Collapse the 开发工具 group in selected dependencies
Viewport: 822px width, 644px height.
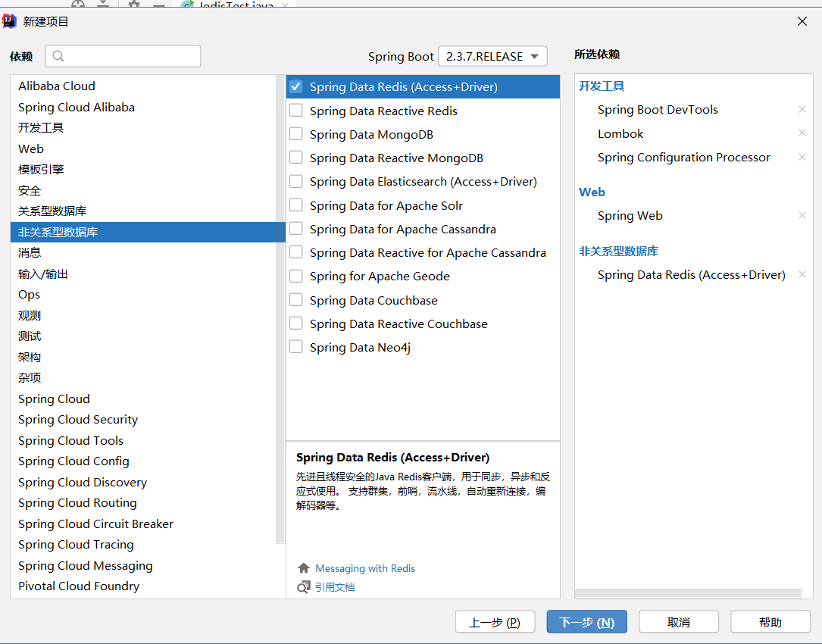pos(602,86)
